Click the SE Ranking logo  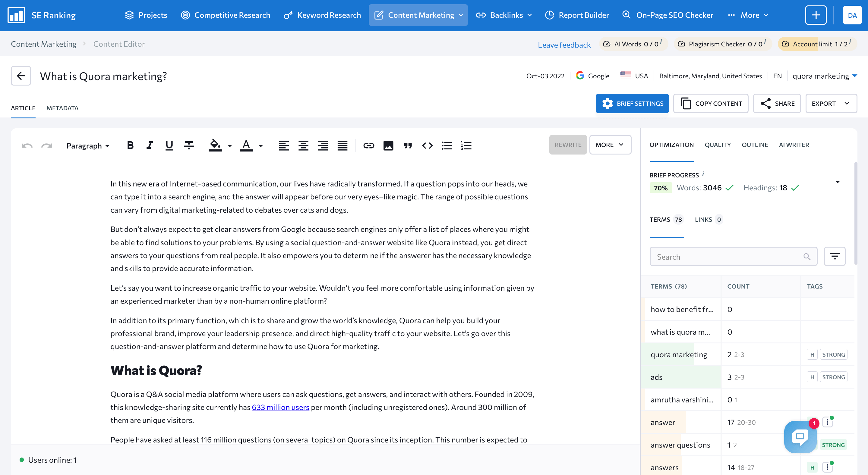pos(42,15)
